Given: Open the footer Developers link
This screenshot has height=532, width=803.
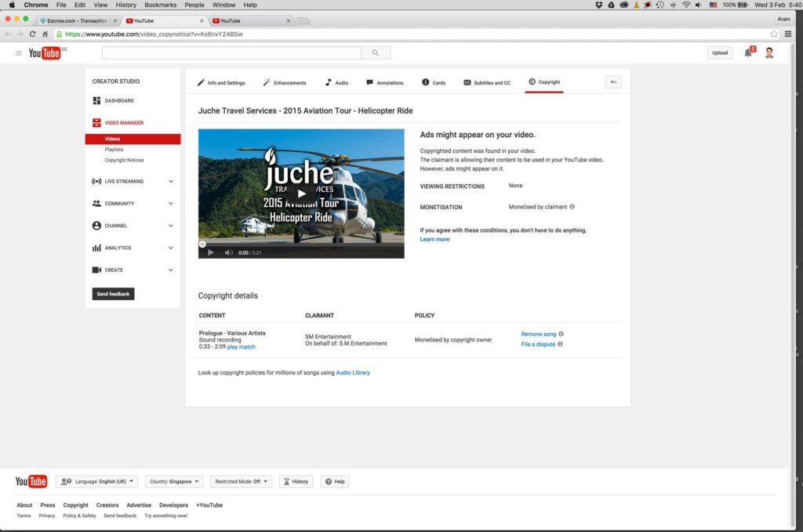Looking at the screenshot, I should pos(173,505).
